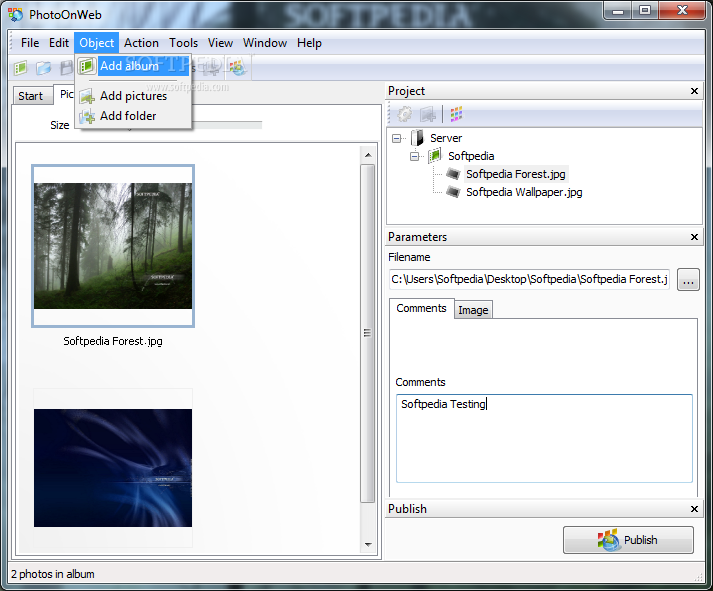Click the scroll down arrow of picture list

368,544
